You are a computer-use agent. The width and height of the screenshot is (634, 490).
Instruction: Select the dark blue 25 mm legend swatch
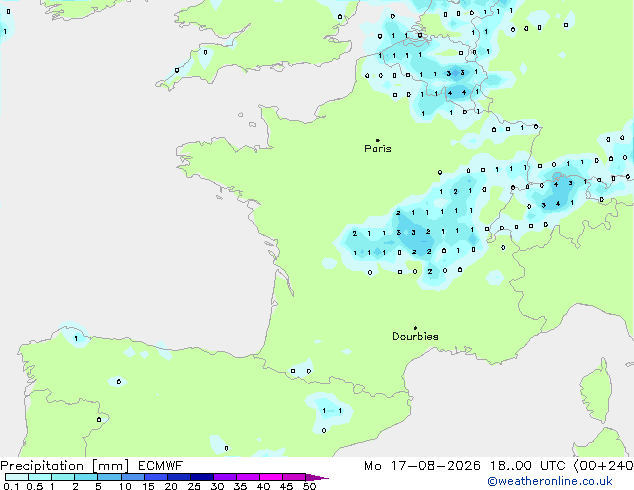tap(202, 477)
